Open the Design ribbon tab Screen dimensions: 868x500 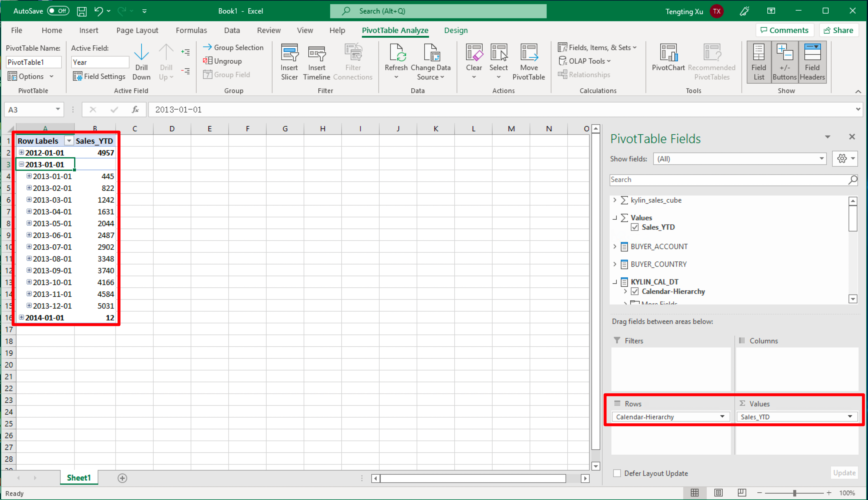click(x=456, y=30)
